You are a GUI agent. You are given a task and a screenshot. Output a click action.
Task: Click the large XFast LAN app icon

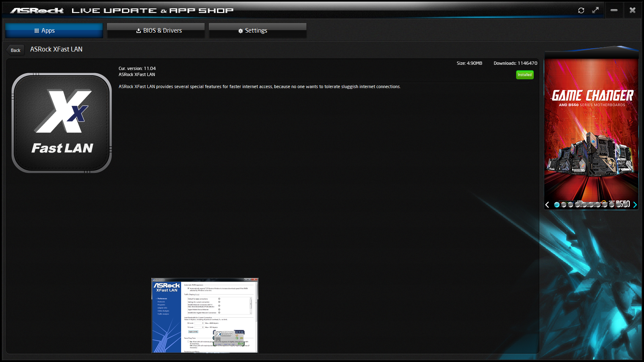62,123
